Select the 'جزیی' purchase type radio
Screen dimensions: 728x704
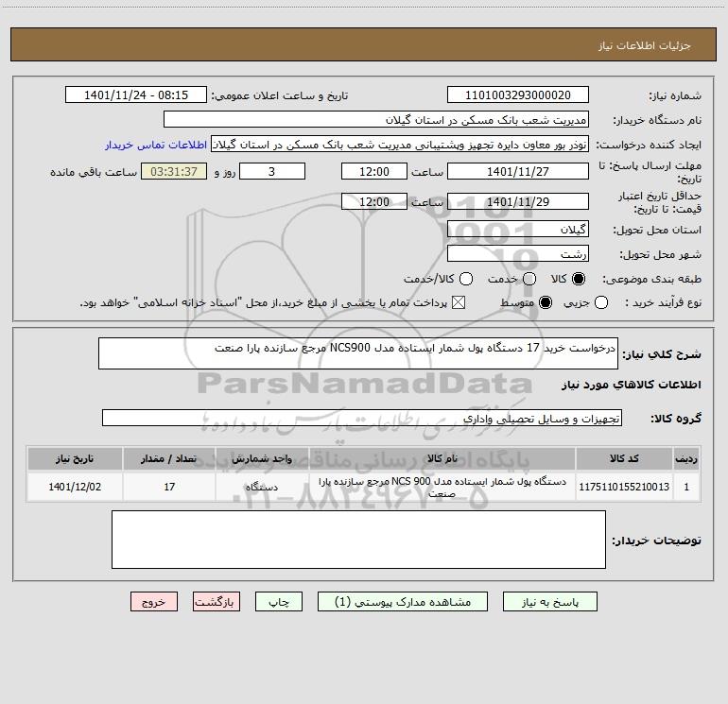pyautogui.click(x=601, y=302)
